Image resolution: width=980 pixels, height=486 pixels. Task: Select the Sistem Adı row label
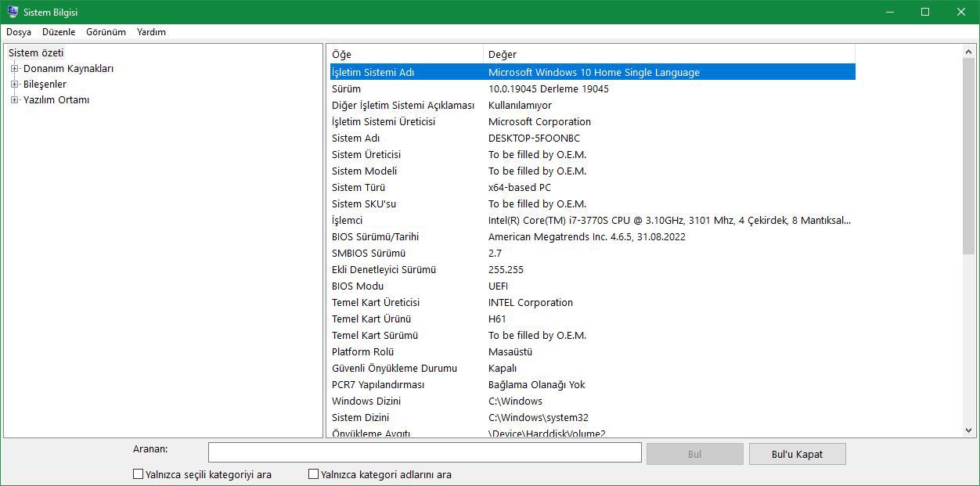click(355, 138)
